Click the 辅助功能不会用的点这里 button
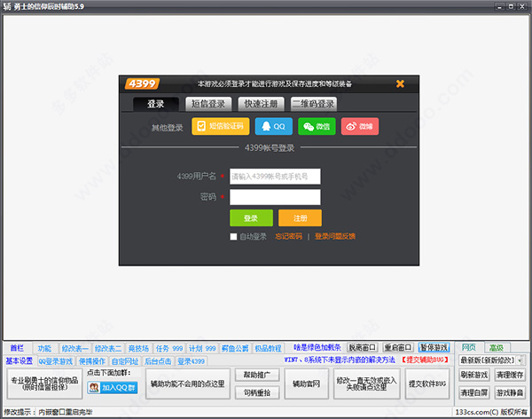The width and height of the screenshot is (532, 419). click(188, 383)
